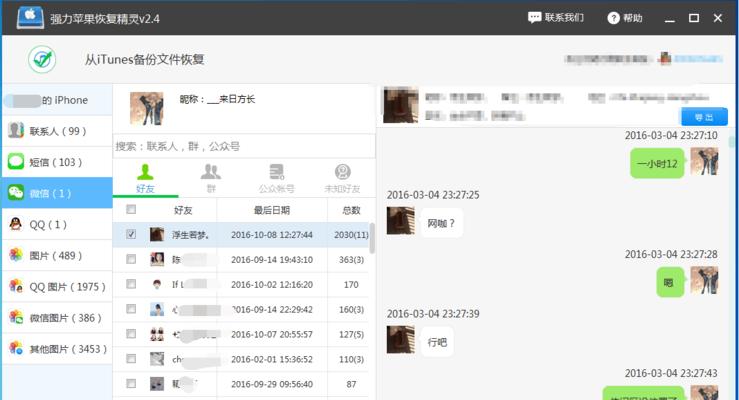Viewport: 739px width, 400px height.
Task: Check the box for 2016-10-02 12:16:20 row
Action: coord(131,284)
